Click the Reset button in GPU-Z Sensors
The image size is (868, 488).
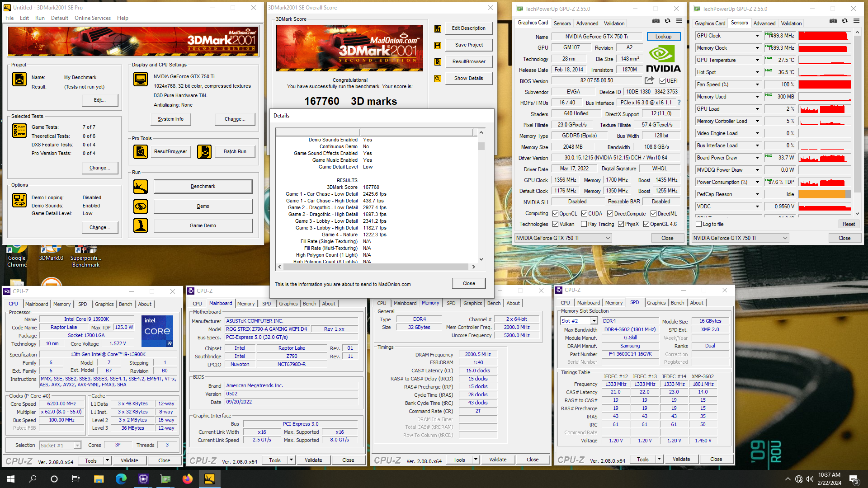tap(849, 224)
